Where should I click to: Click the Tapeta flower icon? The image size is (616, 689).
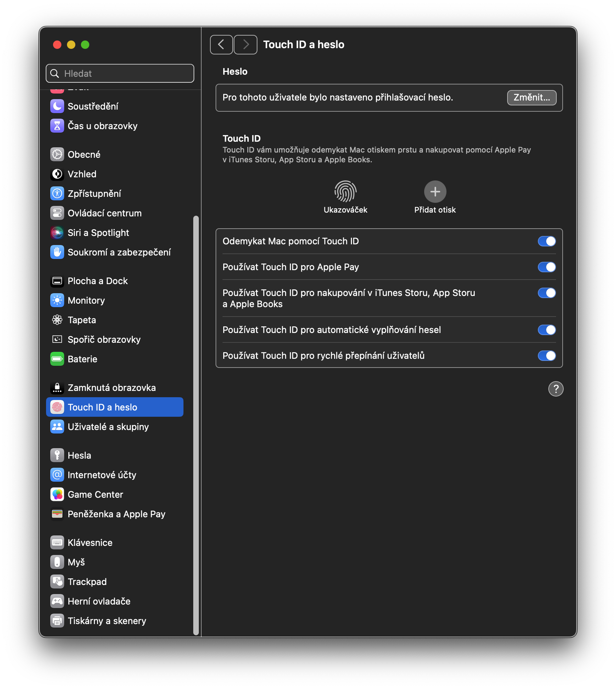tap(57, 320)
